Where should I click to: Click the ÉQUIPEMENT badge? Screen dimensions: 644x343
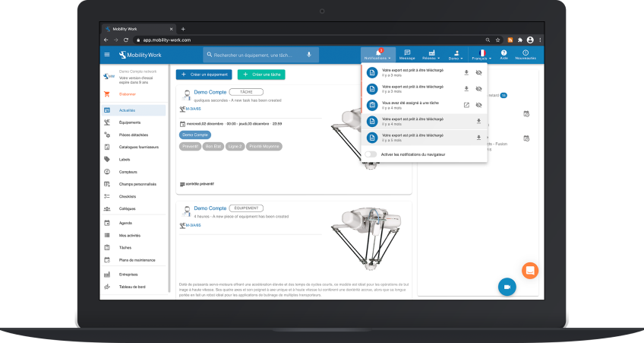tap(246, 208)
